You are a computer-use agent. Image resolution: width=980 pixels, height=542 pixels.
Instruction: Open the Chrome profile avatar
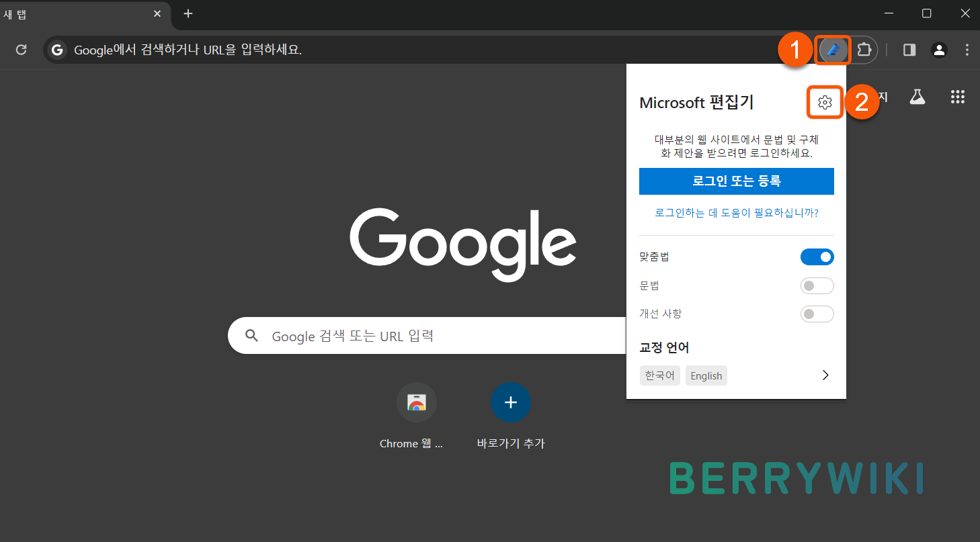[x=939, y=50]
